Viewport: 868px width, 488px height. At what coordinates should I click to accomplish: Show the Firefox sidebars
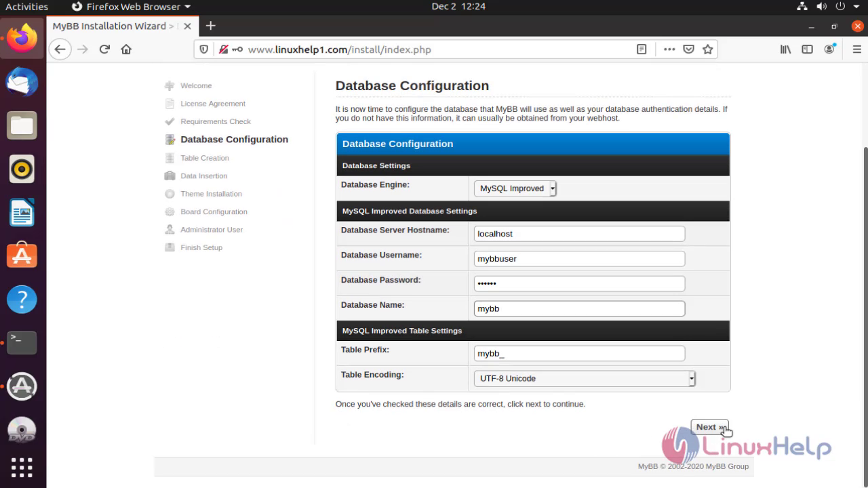click(807, 49)
